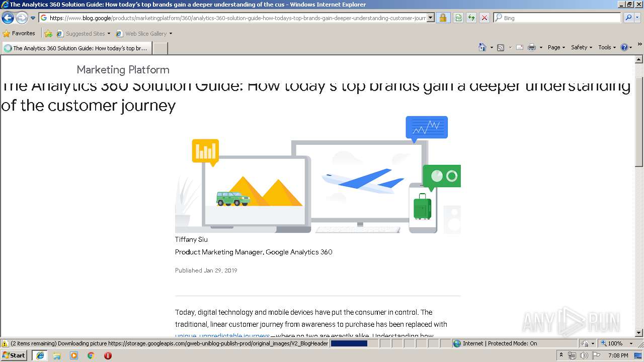Screen dimensions: 644x362
Task: Add page to Favorites bar icon
Action: pos(48,34)
